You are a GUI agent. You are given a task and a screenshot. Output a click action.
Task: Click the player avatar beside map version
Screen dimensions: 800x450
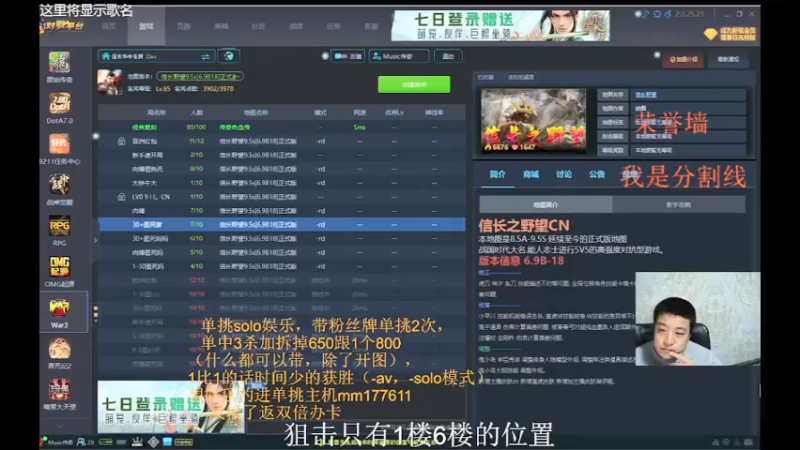[110, 82]
